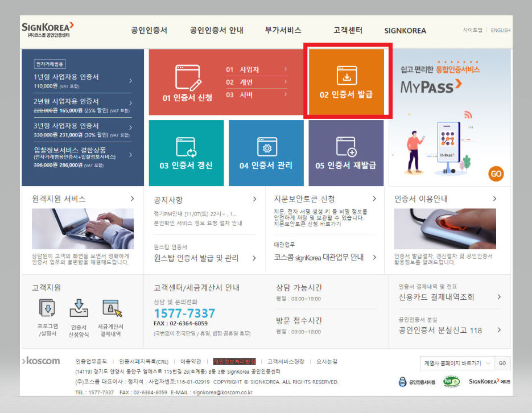Click the arrow next to 지문보안토큰 신청
Screen dimensions: 532x413
point(374,199)
